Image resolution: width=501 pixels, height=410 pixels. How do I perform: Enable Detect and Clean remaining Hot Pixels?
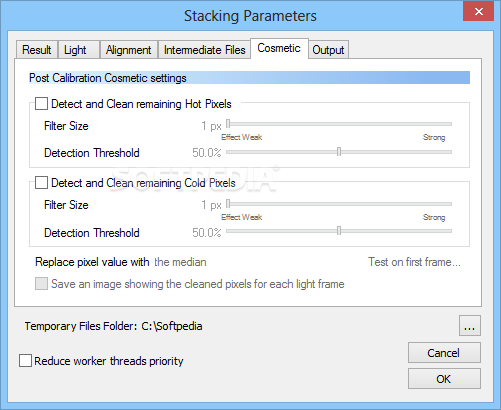[x=41, y=104]
